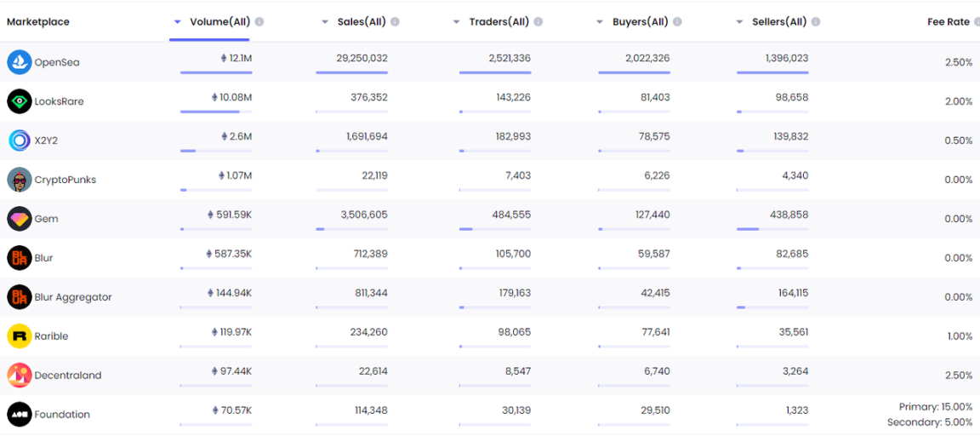Sort by Volume(All) using its dropdown arrow
This screenshot has height=436, width=980.
coord(178,22)
